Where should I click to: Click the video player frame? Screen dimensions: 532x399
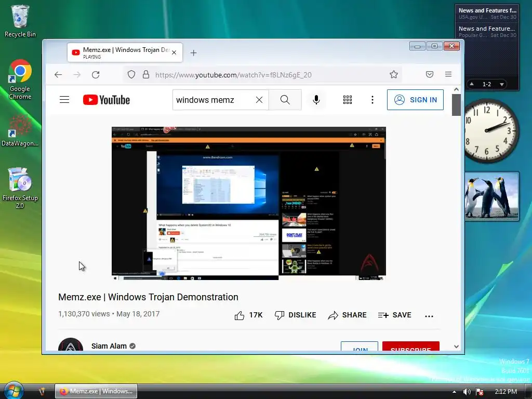click(249, 203)
